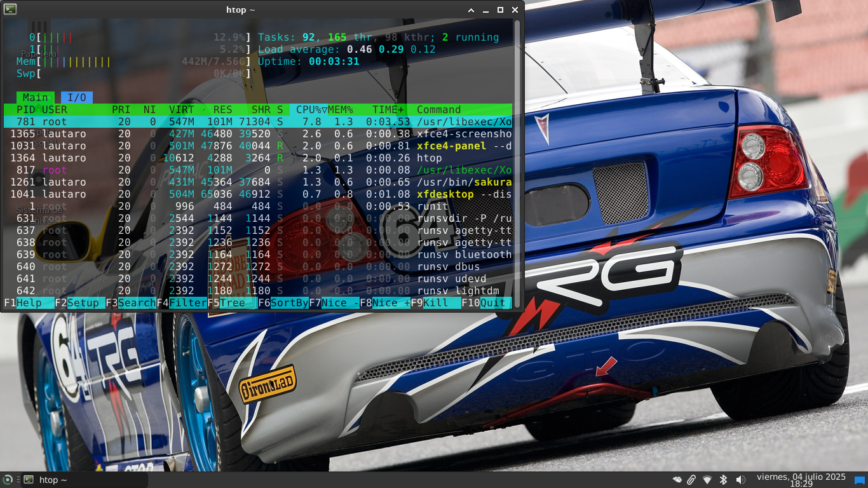Click the Bluetooth tray icon
The height and width of the screenshot is (488, 868).
click(723, 480)
